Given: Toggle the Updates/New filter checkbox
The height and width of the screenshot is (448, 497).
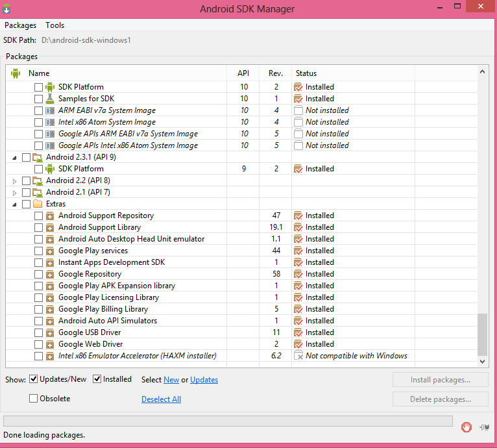Looking at the screenshot, I should pyautogui.click(x=33, y=379).
